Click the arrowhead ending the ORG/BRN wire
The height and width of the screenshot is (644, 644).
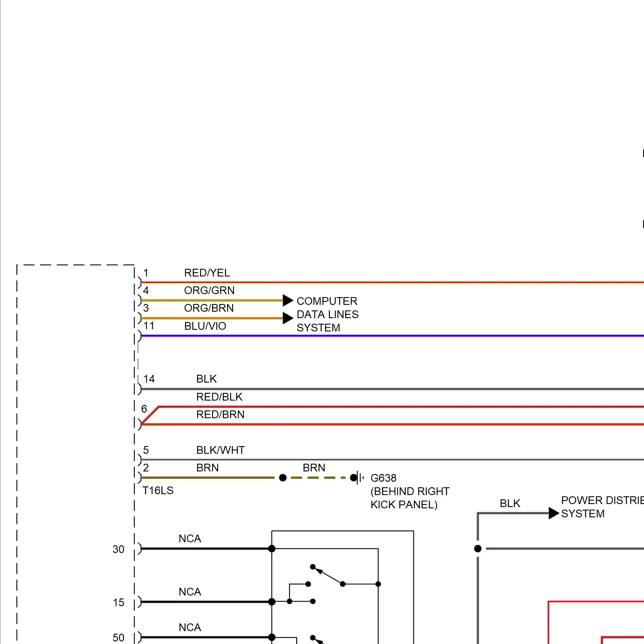(x=288, y=318)
